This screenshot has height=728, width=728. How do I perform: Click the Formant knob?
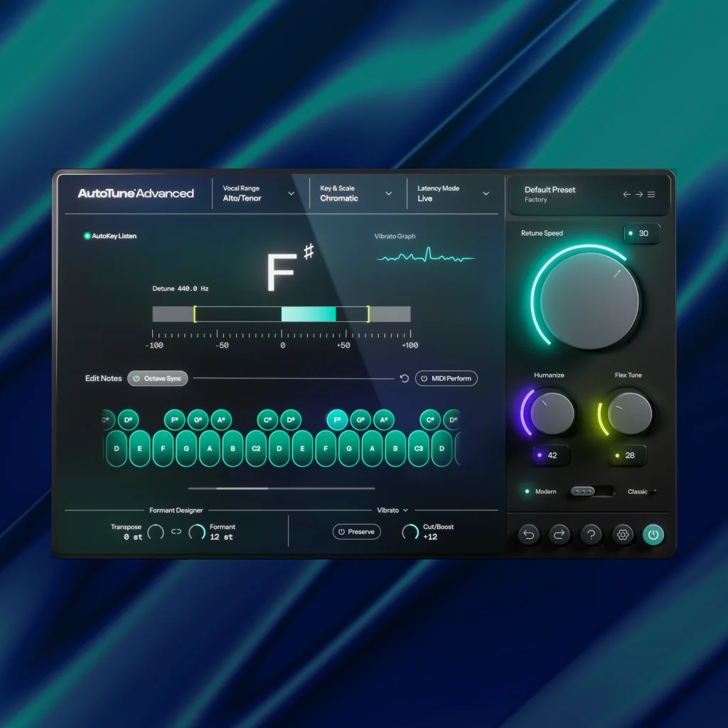pos(197,532)
